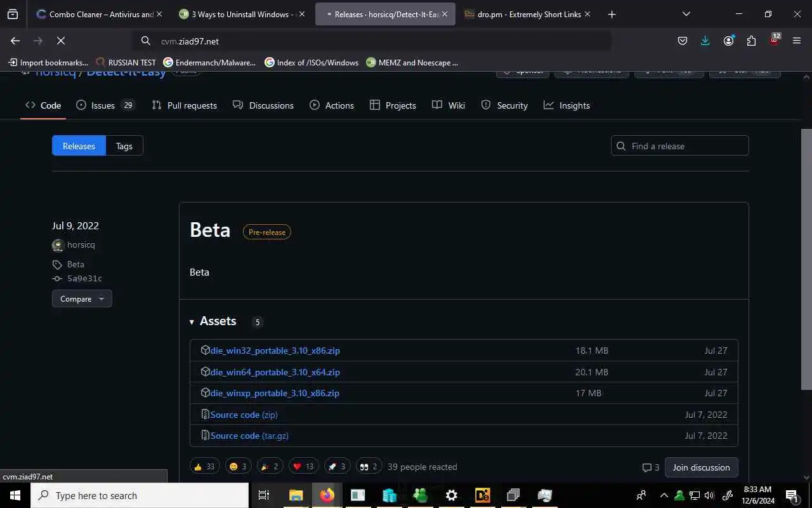Switch to the Combo Cleaner tab

[x=98, y=14]
